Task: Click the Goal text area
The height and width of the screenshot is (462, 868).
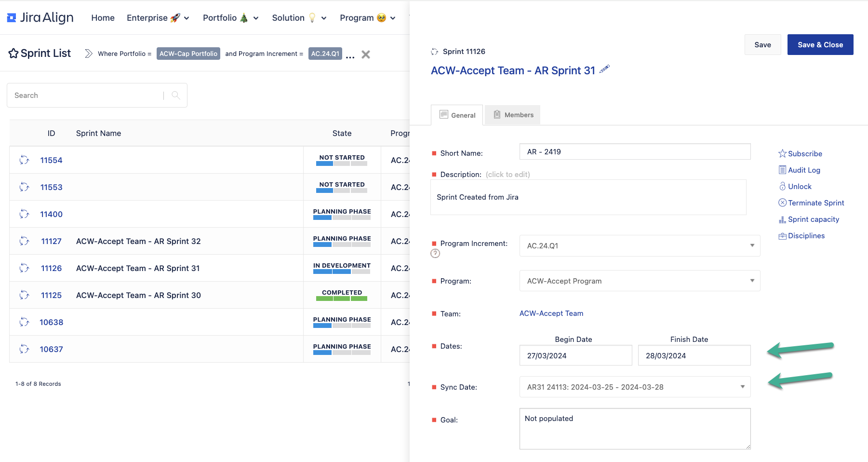Action: pyautogui.click(x=635, y=429)
